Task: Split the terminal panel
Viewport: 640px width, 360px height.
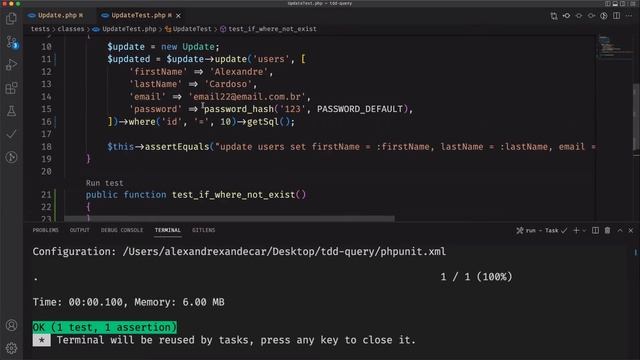Action: click(596, 231)
